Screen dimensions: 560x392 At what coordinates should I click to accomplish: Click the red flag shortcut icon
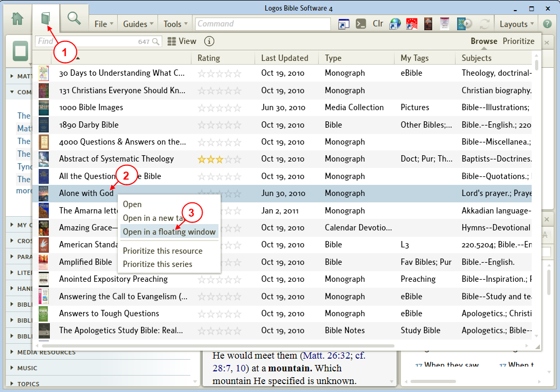[412, 24]
